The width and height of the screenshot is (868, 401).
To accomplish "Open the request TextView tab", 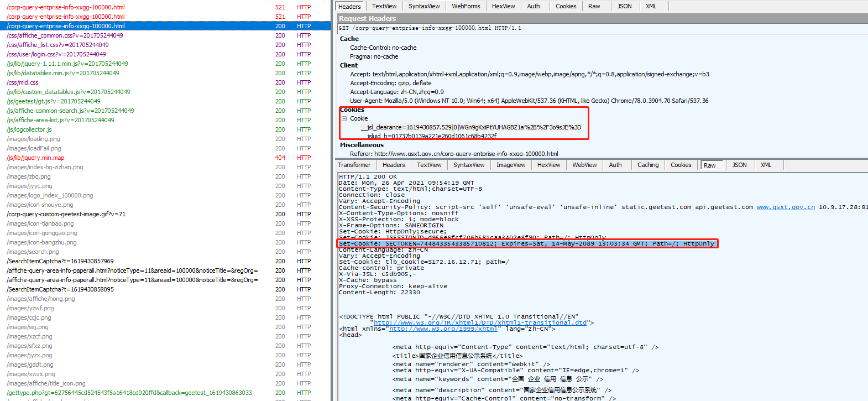I will (384, 6).
